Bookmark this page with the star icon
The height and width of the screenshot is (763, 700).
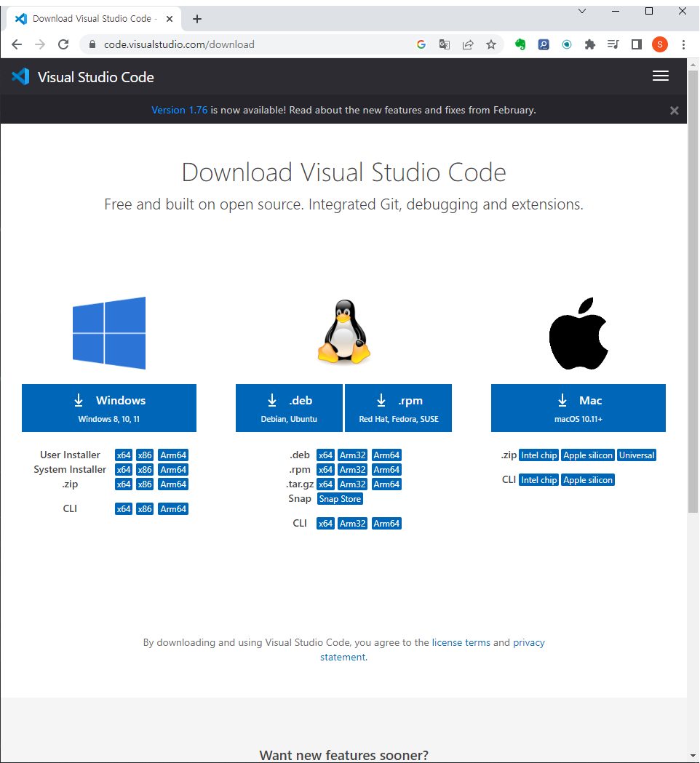tap(490, 45)
